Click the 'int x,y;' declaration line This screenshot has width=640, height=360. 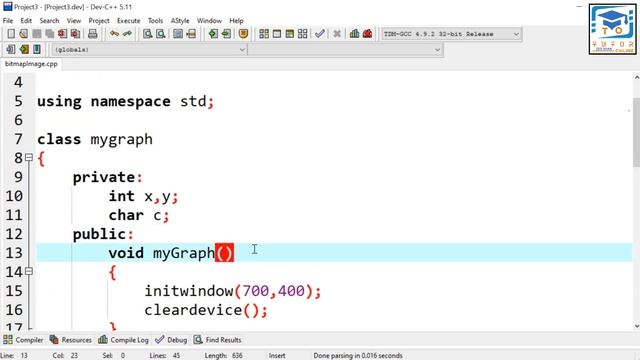(143, 196)
